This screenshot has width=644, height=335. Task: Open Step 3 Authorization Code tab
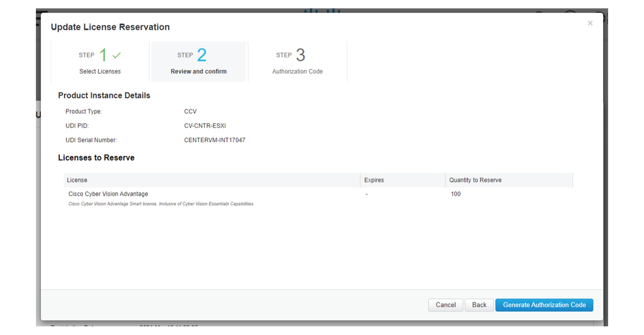(x=297, y=62)
